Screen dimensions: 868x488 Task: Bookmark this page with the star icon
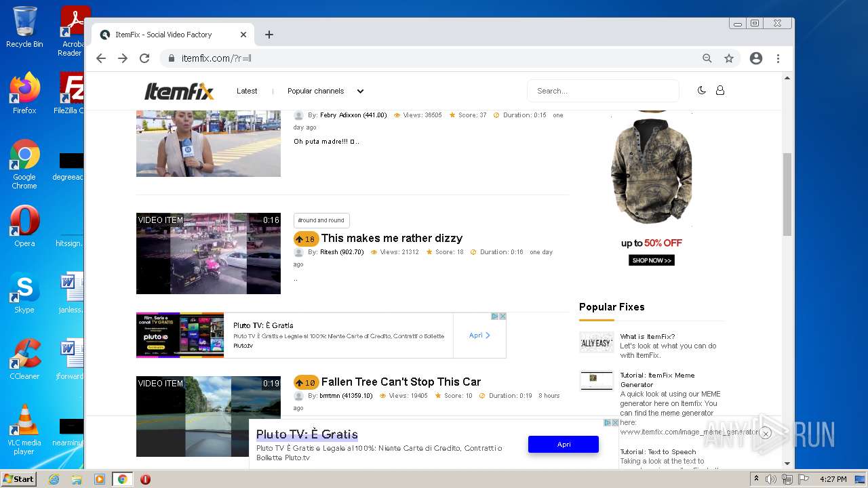(729, 58)
